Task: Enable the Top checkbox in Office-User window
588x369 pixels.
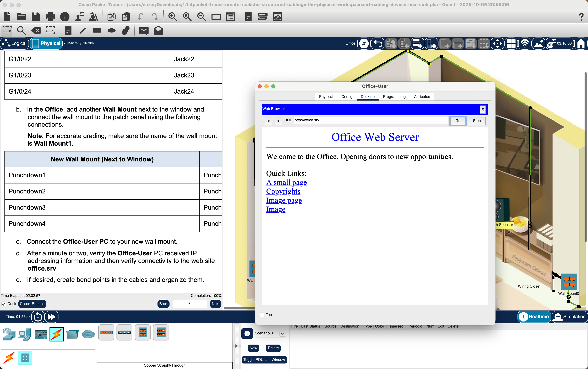Action: point(262,315)
